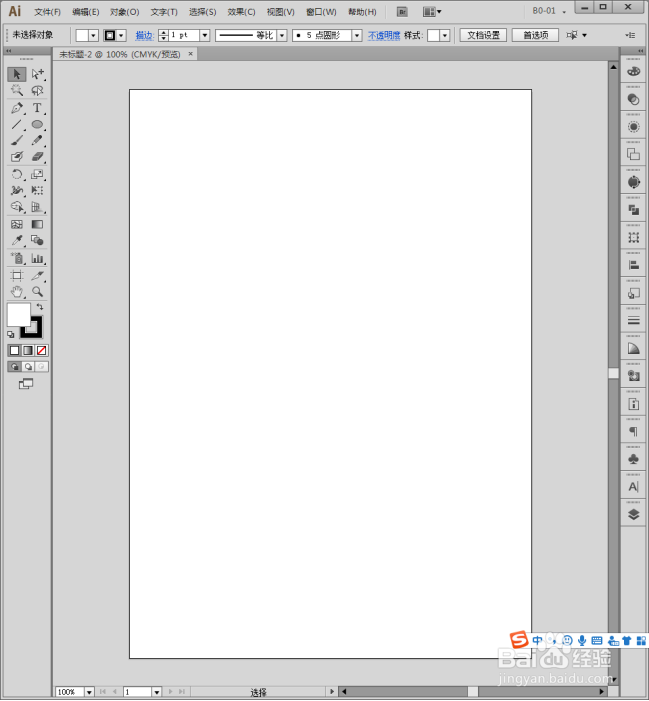This screenshot has width=649, height=701.
Task: Enable Draw Behind mode
Action: pyautogui.click(x=28, y=367)
